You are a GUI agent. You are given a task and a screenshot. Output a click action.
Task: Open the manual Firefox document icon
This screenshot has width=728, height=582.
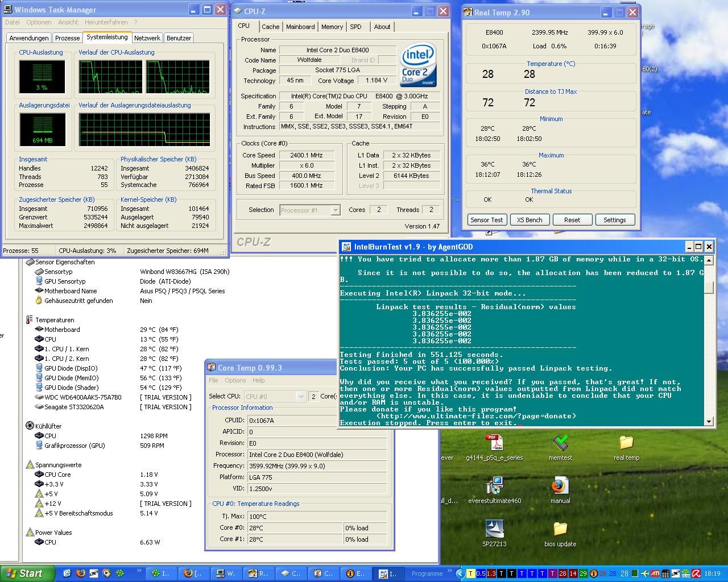(x=560, y=487)
